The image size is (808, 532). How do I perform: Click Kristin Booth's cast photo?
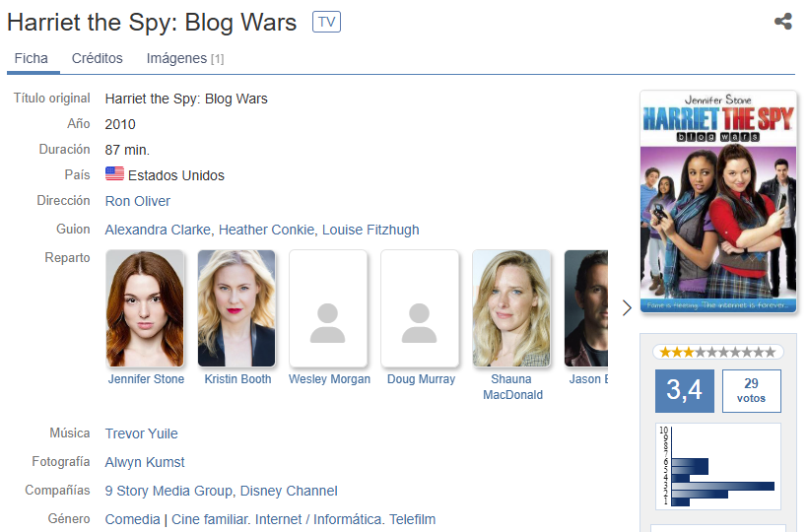point(236,308)
